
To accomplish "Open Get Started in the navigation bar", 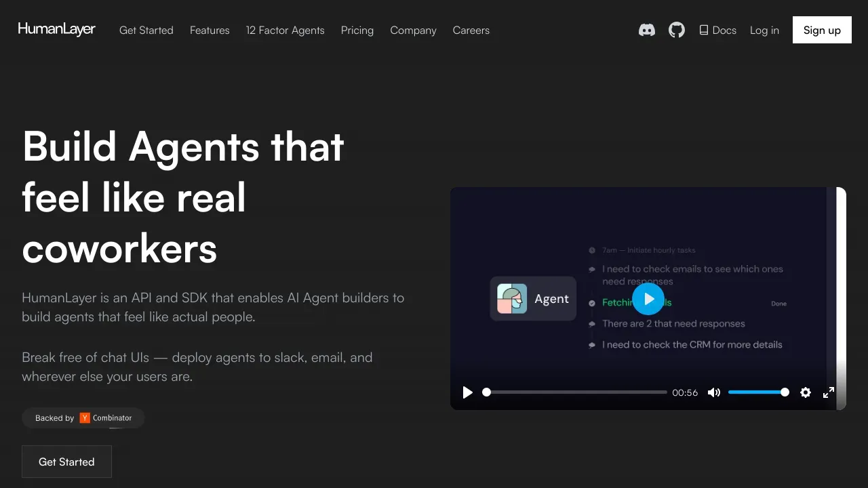I will [146, 30].
